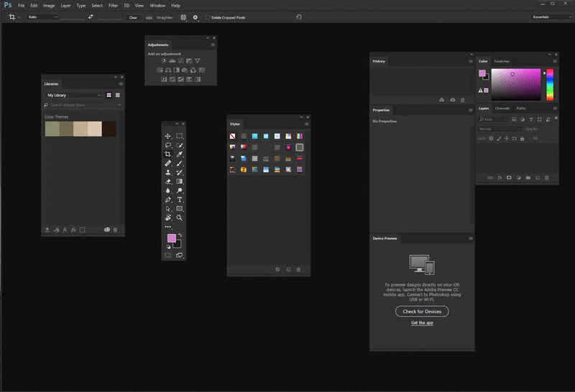Image resolution: width=575 pixels, height=392 pixels.
Task: Choose the Zoom tool
Action: point(180,218)
